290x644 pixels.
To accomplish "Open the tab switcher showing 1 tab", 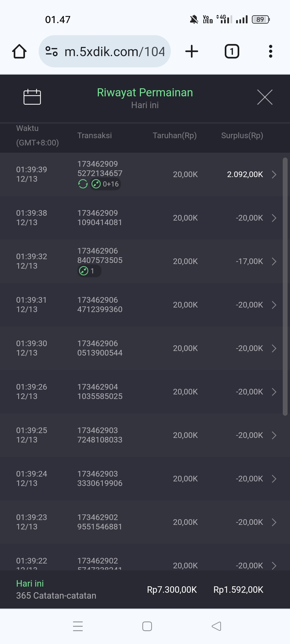I will pyautogui.click(x=232, y=51).
